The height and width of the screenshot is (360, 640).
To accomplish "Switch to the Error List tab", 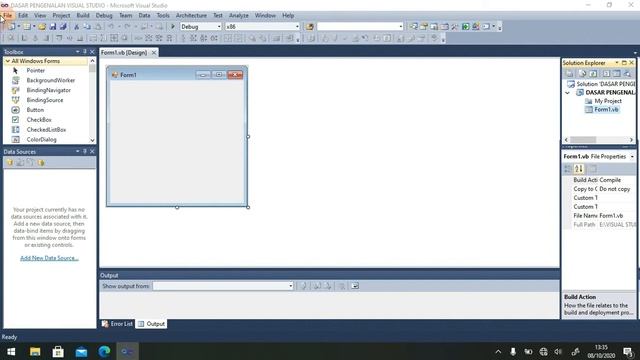I will click(x=117, y=324).
